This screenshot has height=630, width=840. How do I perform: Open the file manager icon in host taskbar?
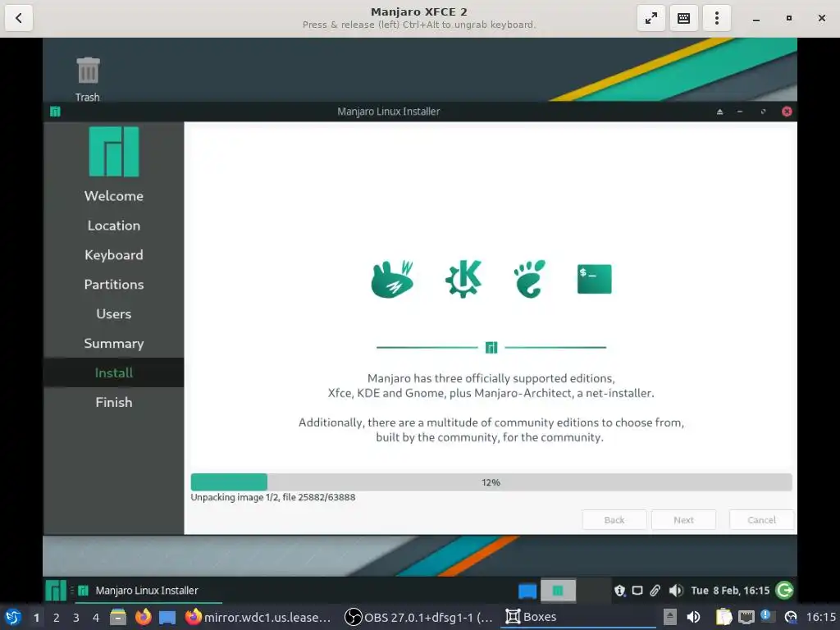pos(118,617)
